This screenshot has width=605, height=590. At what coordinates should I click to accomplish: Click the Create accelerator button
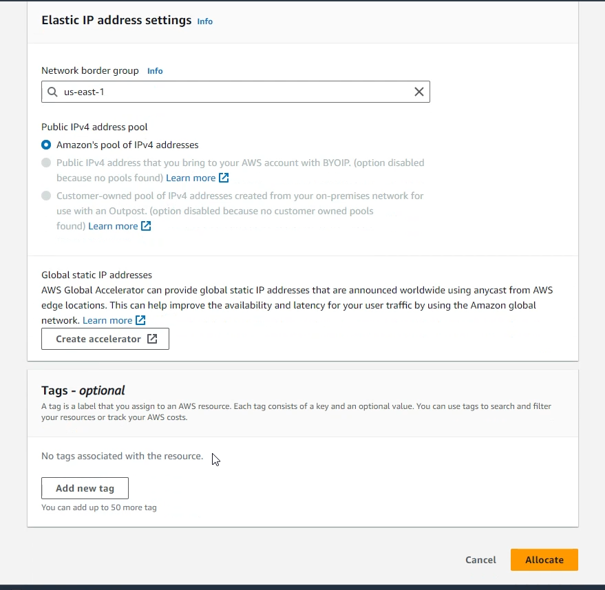(98, 339)
